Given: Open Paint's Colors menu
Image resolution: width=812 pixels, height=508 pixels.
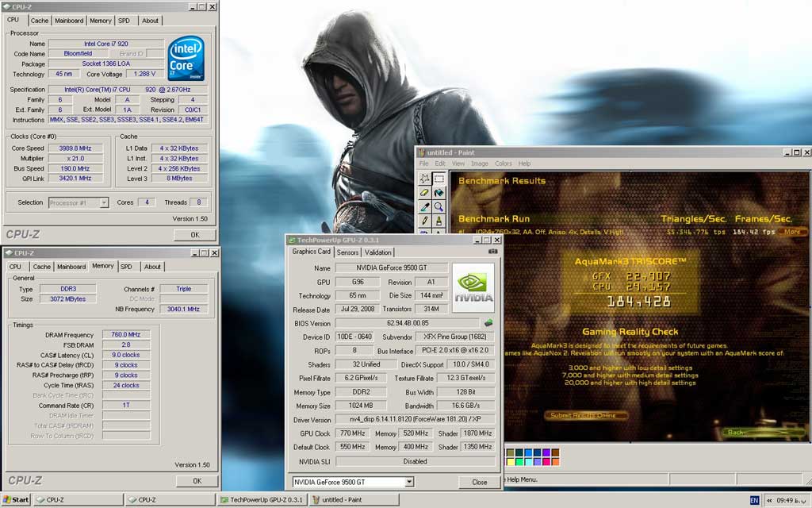Looking at the screenshot, I should (503, 164).
